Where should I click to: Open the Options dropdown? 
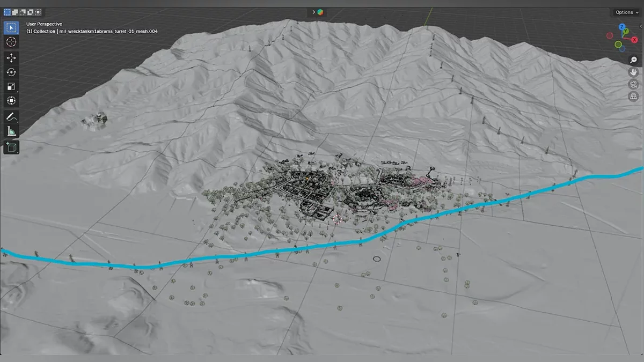pyautogui.click(x=627, y=12)
